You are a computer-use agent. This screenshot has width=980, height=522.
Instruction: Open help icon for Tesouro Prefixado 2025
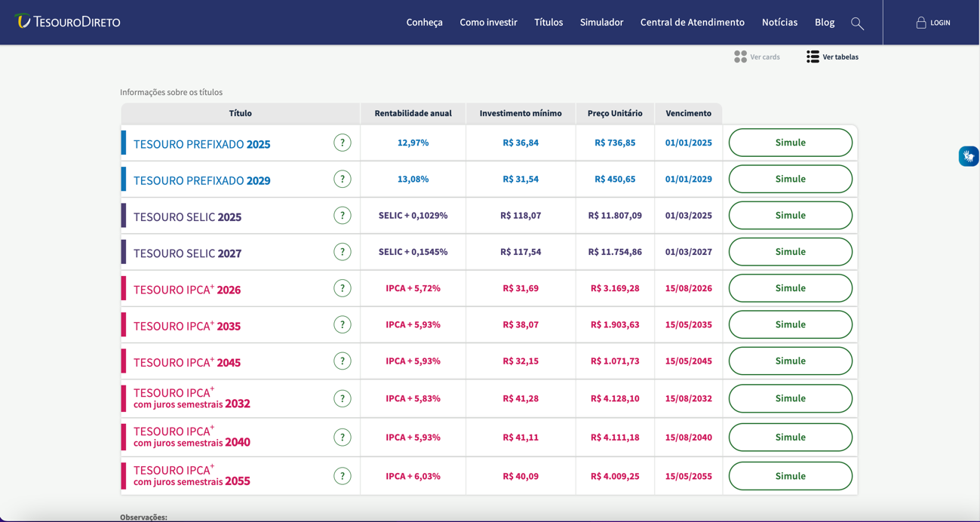click(343, 143)
